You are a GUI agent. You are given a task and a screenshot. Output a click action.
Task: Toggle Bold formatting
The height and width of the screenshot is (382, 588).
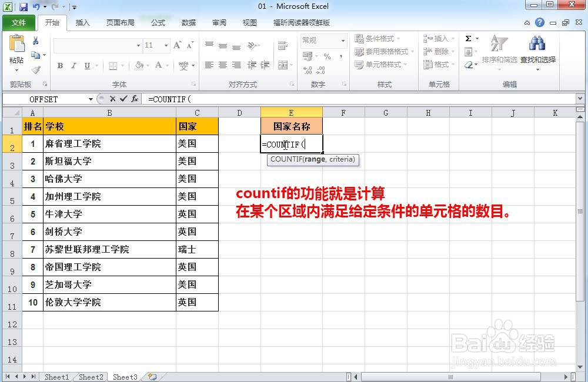(x=60, y=66)
